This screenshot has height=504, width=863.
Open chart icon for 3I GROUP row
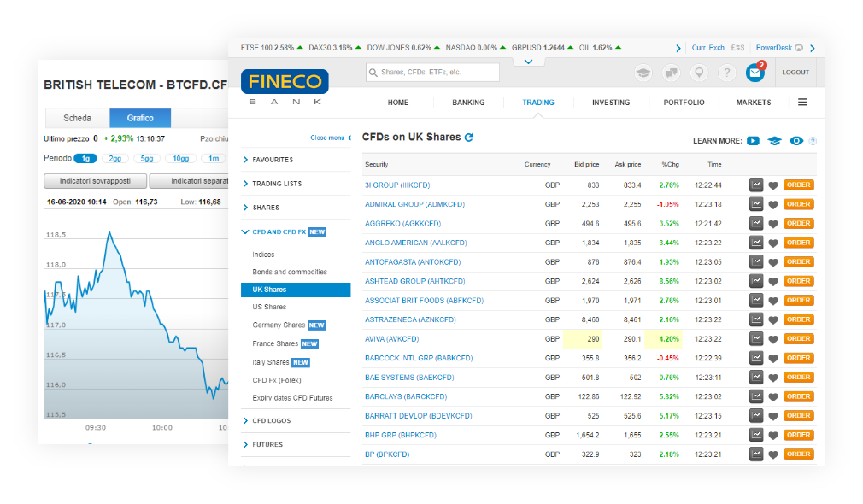(x=756, y=185)
